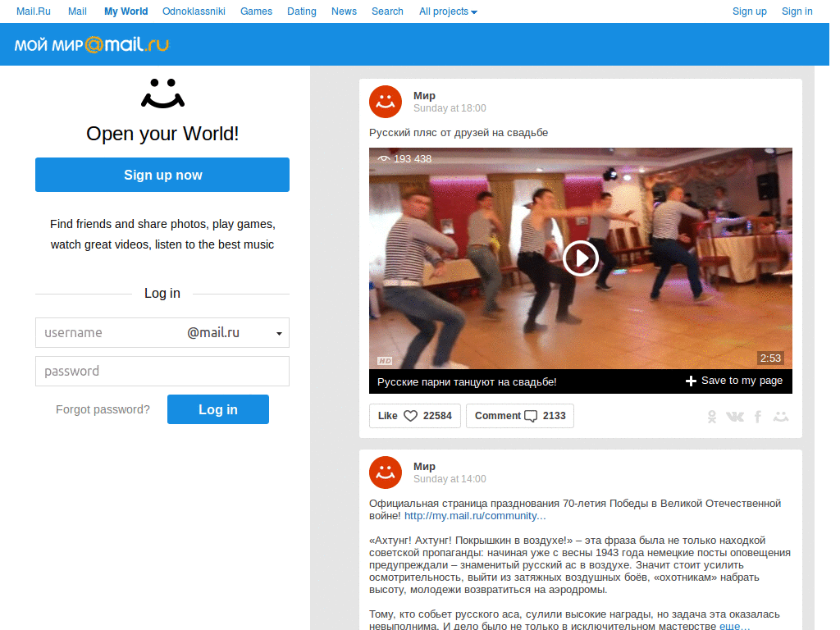The image size is (840, 630).
Task: Click the post text 'Русский пляс от друзей на свадьбе'
Action: [459, 132]
